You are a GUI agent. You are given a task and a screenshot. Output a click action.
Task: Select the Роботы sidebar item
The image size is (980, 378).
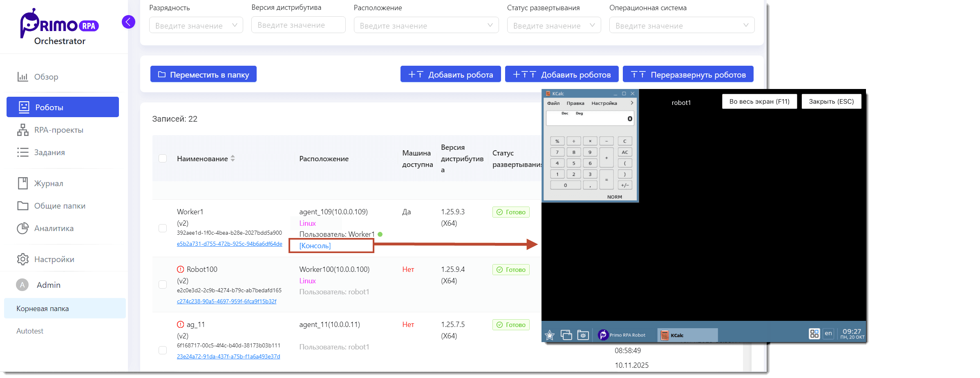pos(63,107)
